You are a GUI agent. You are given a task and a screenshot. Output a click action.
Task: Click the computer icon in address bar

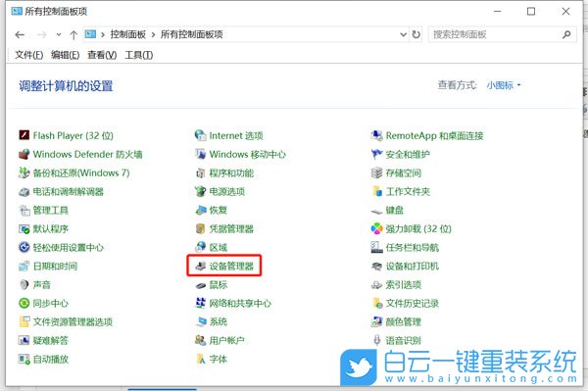click(90, 34)
